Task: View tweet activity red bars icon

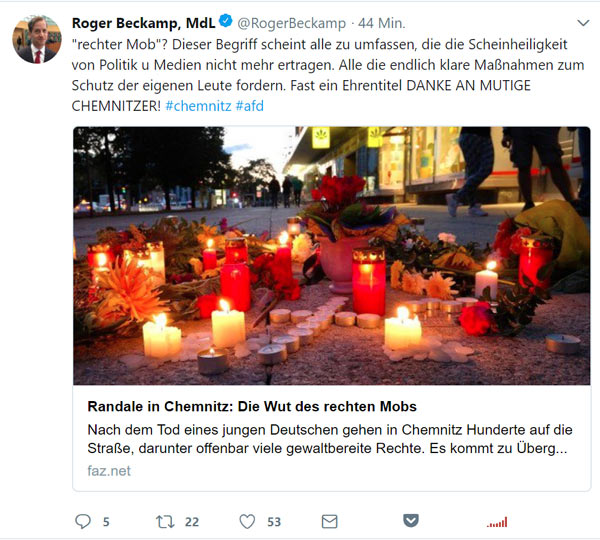Action: coord(497,522)
